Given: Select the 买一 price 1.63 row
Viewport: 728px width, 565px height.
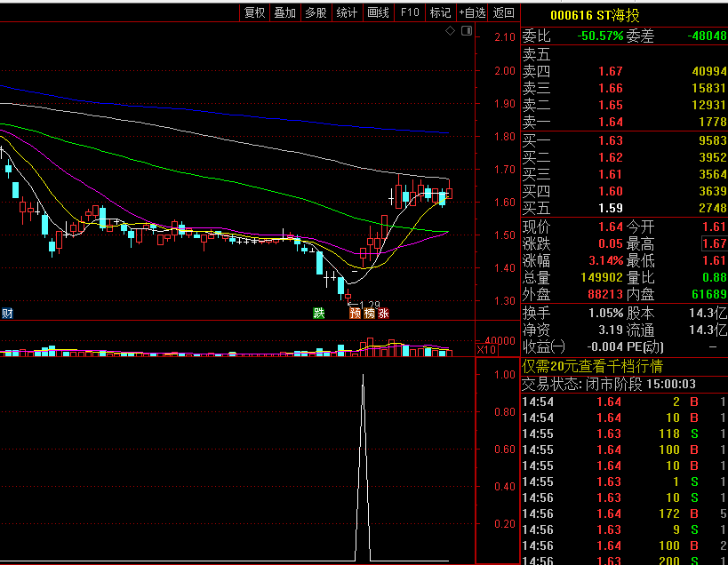Looking at the screenshot, I should coord(625,140).
